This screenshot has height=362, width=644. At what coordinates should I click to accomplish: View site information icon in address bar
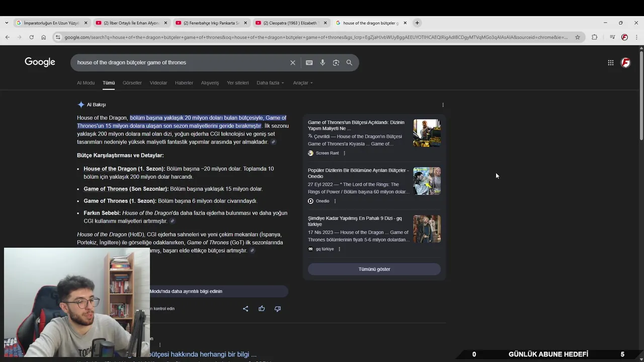pyautogui.click(x=58, y=37)
